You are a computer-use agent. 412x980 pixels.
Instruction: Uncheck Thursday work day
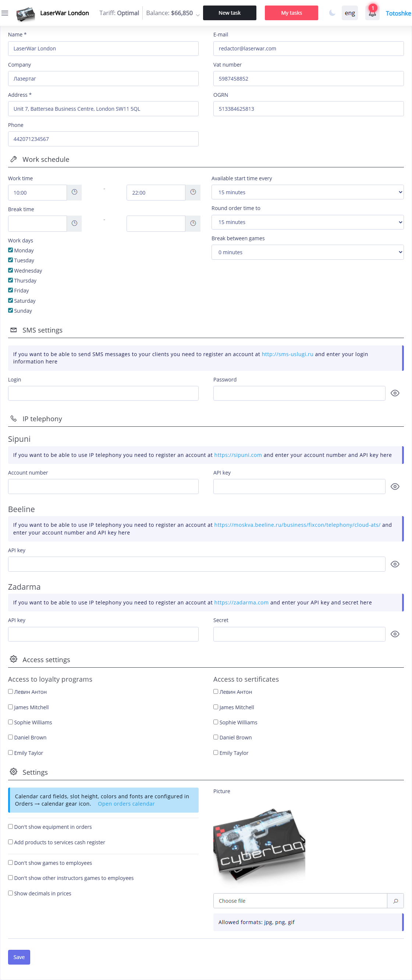pyautogui.click(x=11, y=280)
